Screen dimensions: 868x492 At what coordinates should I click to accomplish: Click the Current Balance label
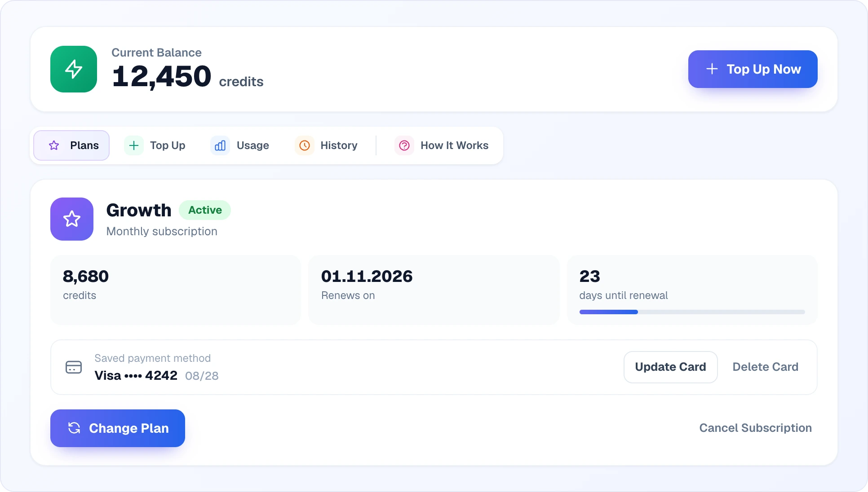[x=156, y=53]
